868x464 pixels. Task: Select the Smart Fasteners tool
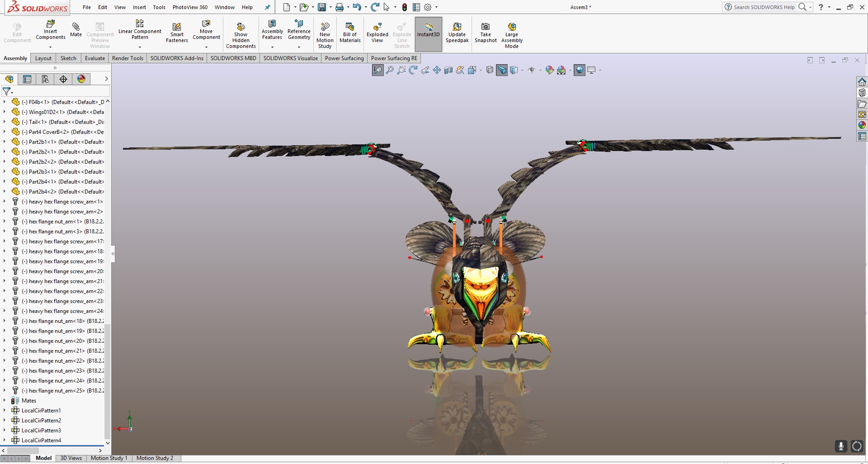[176, 32]
